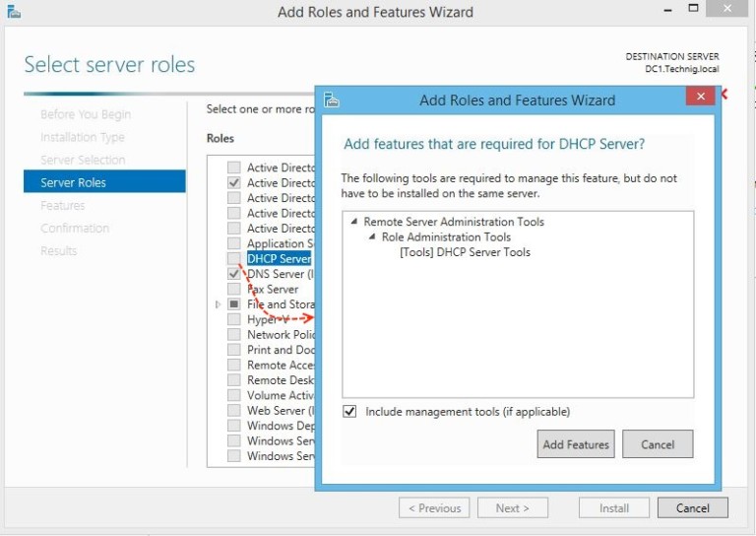The image size is (756, 536).
Task: Collapse Remote Server Administration Tools node
Action: (x=354, y=222)
